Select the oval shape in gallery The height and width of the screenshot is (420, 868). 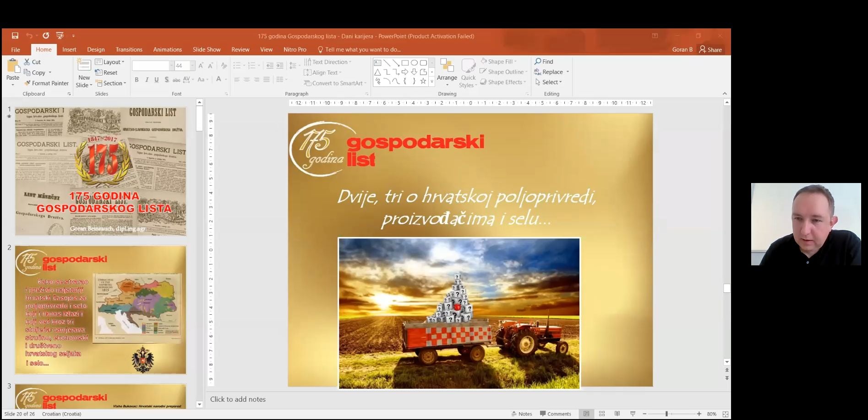pyautogui.click(x=414, y=63)
